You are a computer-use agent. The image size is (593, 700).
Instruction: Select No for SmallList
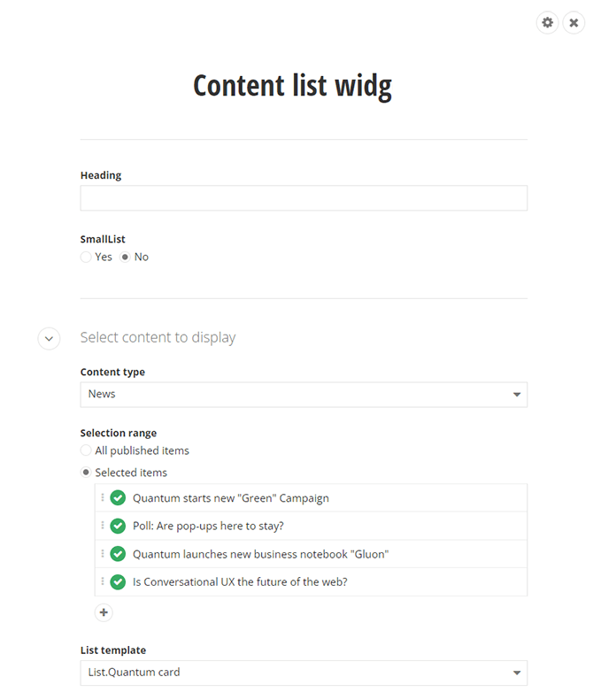click(125, 258)
